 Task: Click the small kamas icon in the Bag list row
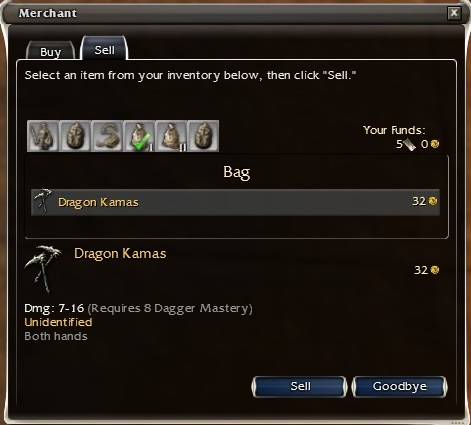tap(43, 201)
